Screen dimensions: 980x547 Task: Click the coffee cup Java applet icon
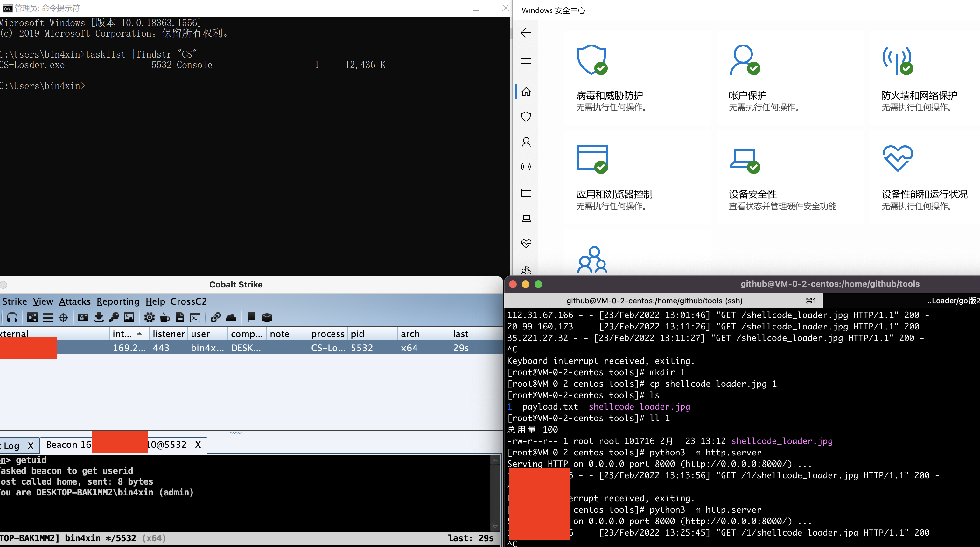(165, 317)
